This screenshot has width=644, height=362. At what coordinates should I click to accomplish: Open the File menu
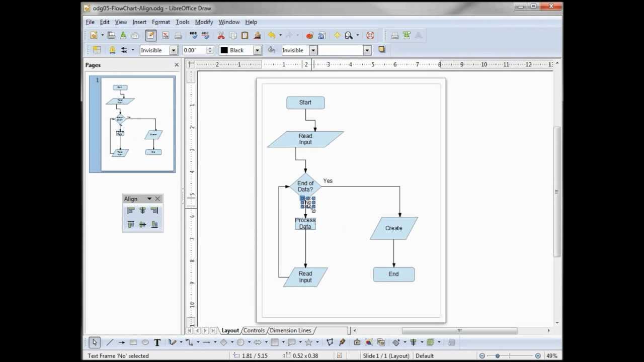(90, 22)
